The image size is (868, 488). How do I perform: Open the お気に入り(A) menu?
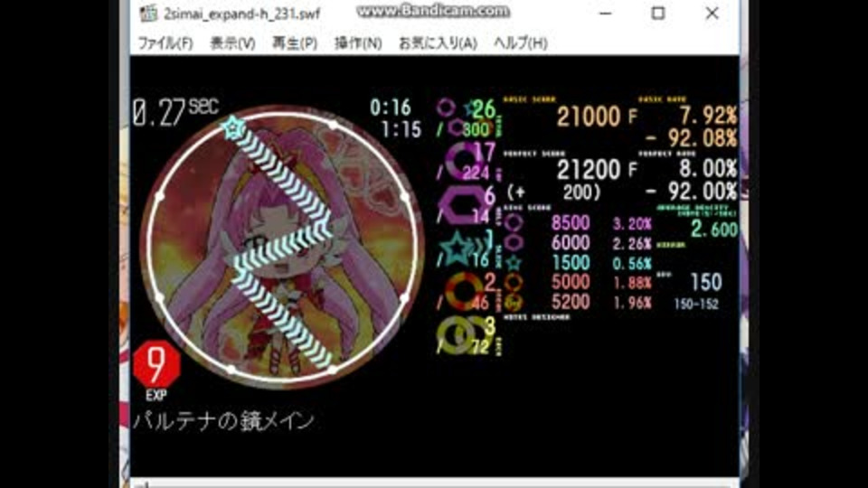point(438,43)
